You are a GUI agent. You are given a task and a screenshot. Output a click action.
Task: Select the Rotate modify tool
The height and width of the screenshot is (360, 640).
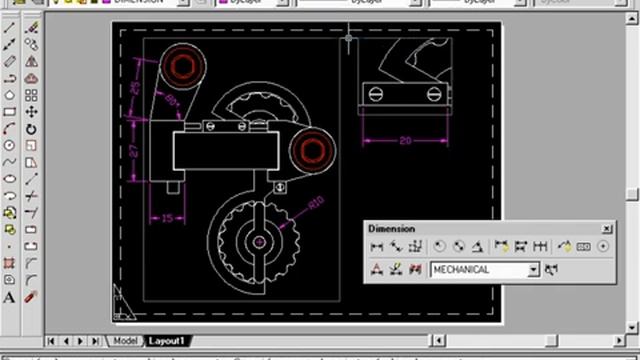31,129
